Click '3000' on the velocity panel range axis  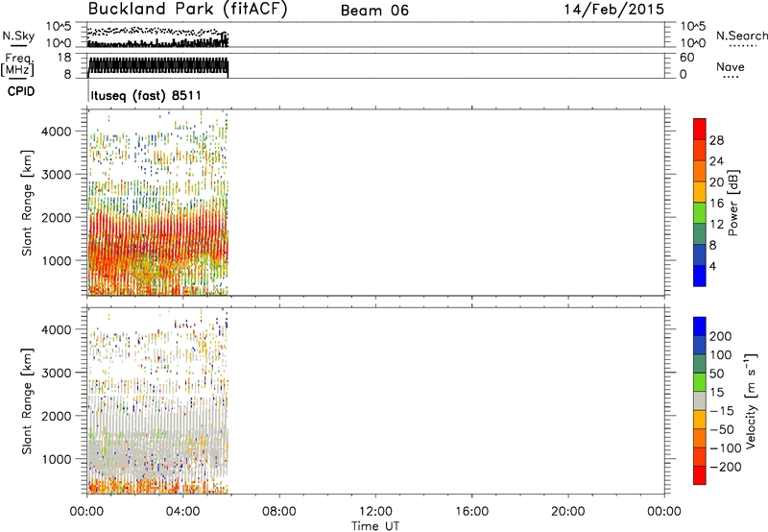click(x=57, y=373)
